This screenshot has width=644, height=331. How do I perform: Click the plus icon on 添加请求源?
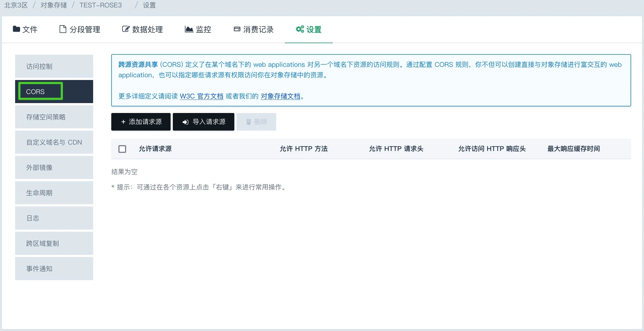[x=123, y=122]
